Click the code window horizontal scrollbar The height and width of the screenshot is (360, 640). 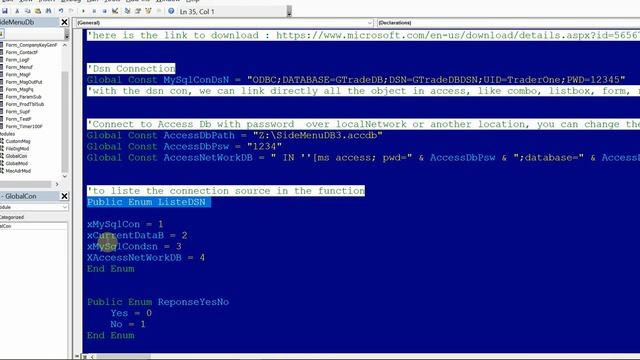124,356
